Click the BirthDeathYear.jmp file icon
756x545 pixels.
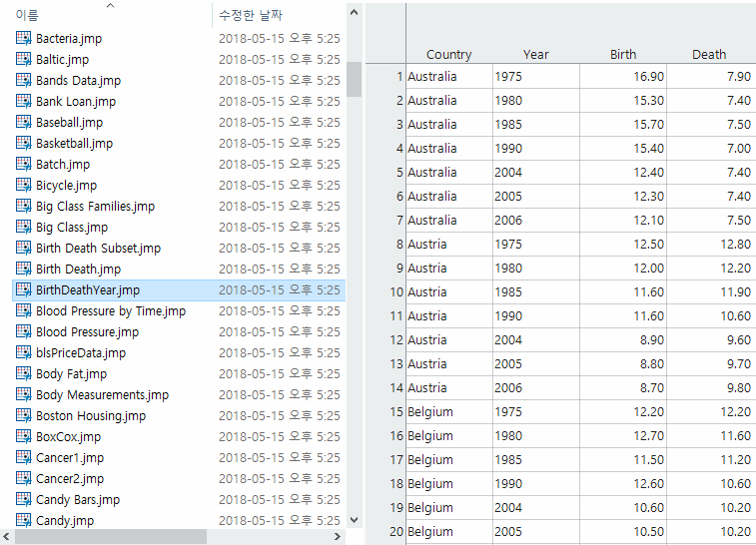tap(24, 289)
